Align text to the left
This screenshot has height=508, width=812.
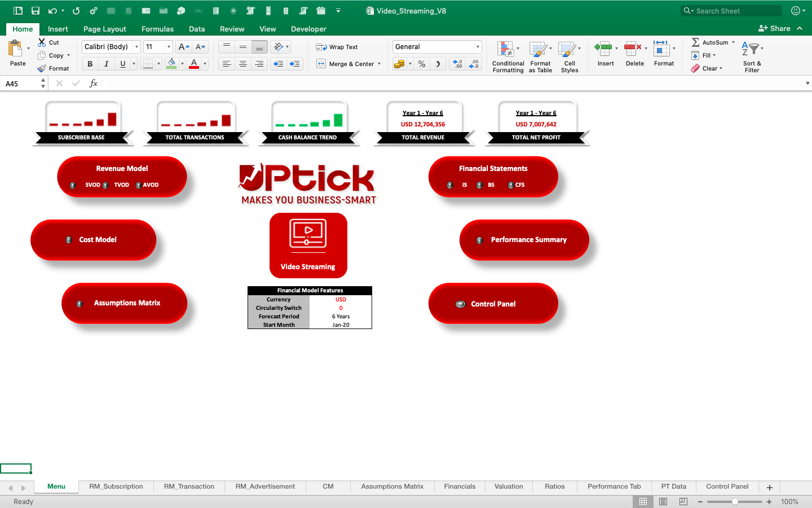coord(227,64)
